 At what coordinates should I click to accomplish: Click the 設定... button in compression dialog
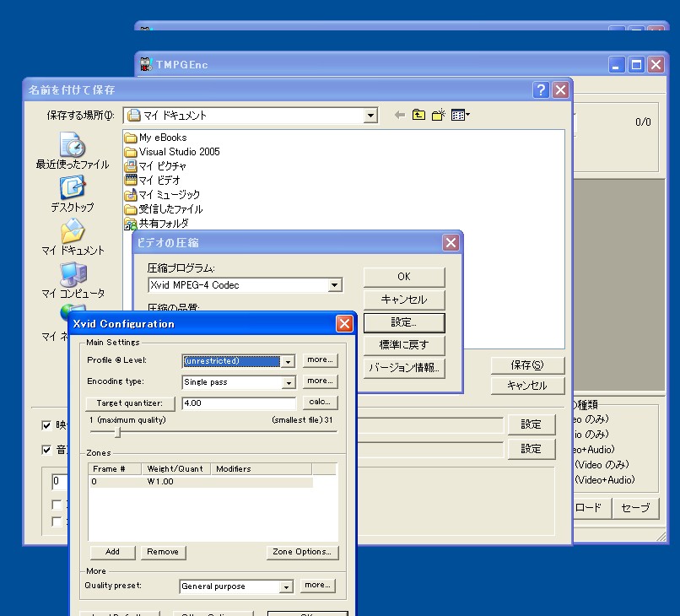404,322
